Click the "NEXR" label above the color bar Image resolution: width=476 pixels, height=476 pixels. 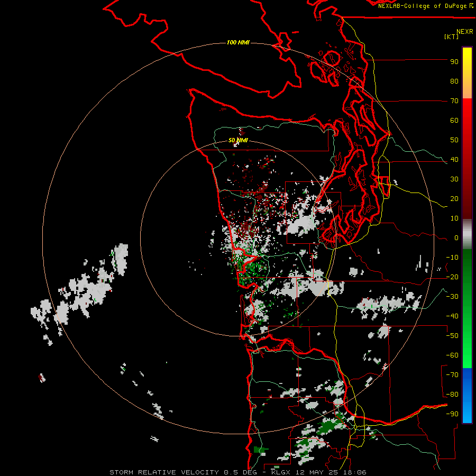coord(464,32)
